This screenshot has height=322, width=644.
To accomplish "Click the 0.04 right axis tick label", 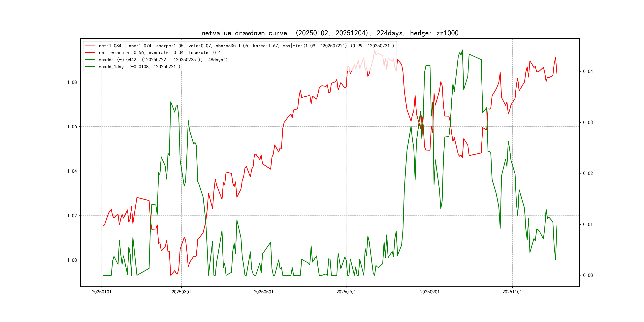I will [x=588, y=72].
